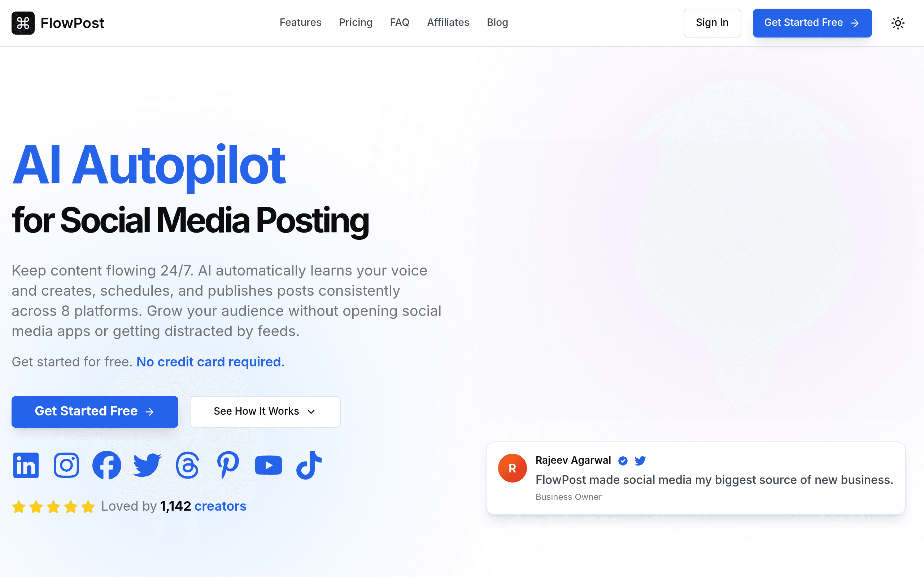Click the Sign In button

point(712,23)
